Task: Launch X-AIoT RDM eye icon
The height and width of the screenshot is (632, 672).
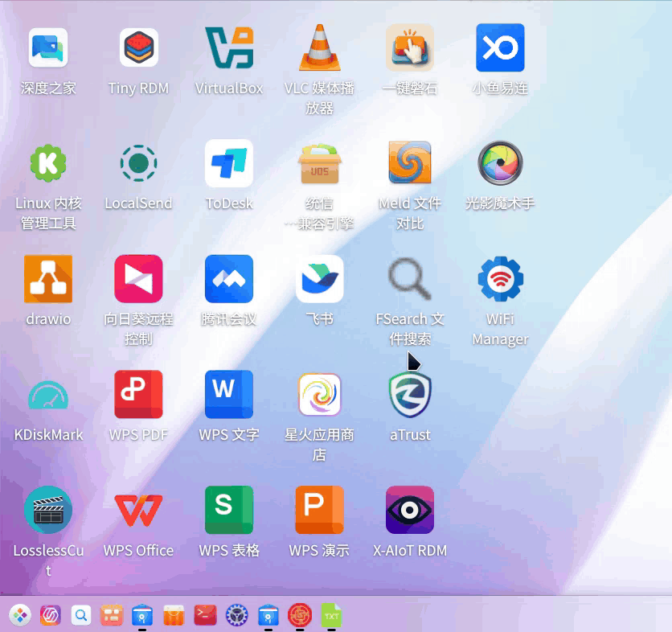Action: click(x=410, y=511)
